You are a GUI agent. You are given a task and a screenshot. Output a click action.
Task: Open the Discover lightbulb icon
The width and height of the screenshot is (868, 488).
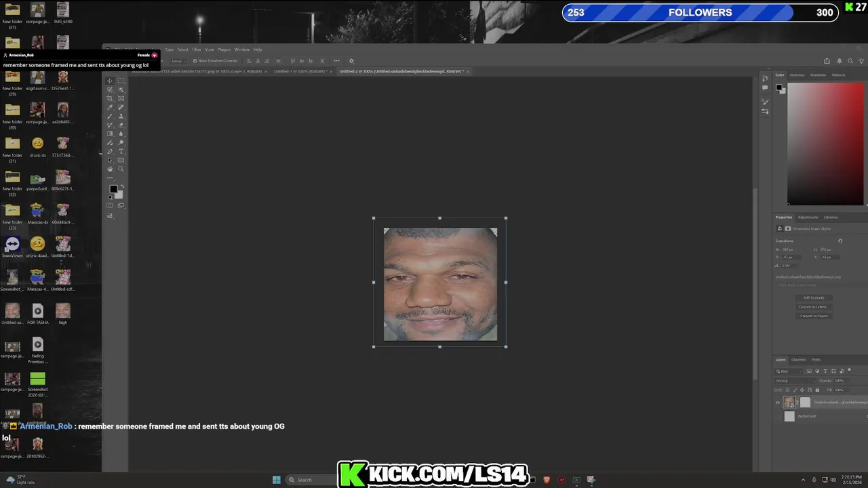pos(862,61)
